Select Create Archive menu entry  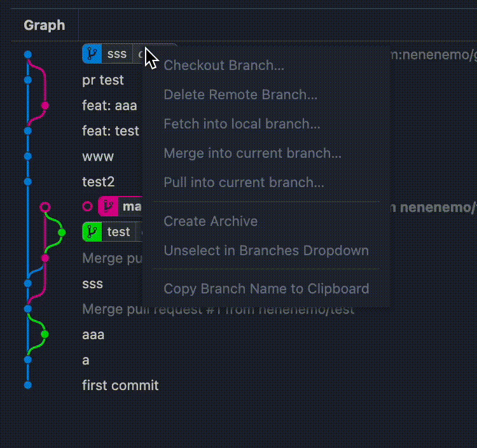point(211,221)
